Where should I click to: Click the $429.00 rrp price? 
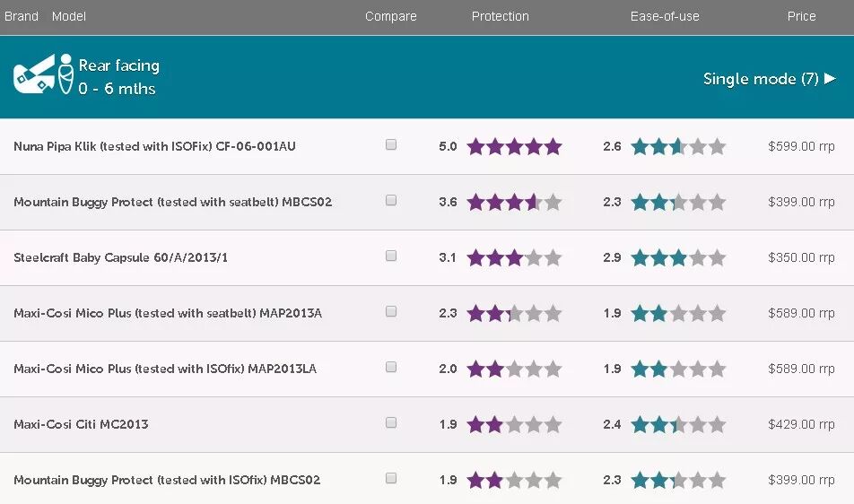[x=801, y=424]
